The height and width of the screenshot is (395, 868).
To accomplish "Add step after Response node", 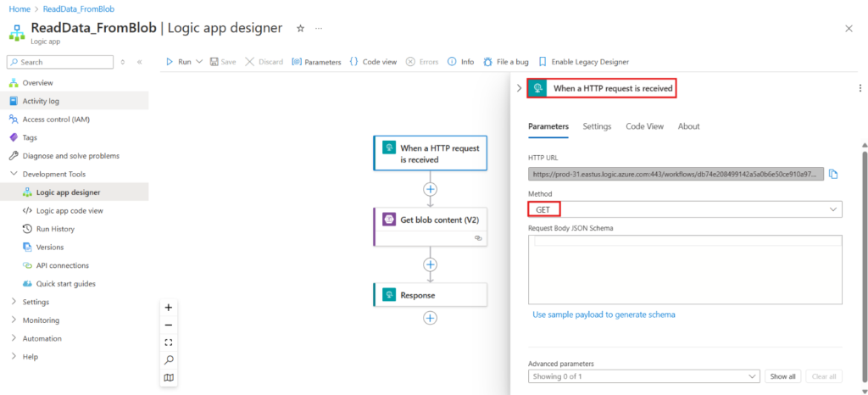I will (430, 318).
